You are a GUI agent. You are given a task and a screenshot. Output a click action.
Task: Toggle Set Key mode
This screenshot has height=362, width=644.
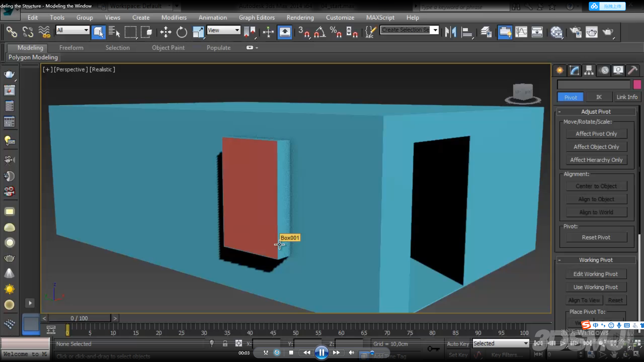click(458, 355)
